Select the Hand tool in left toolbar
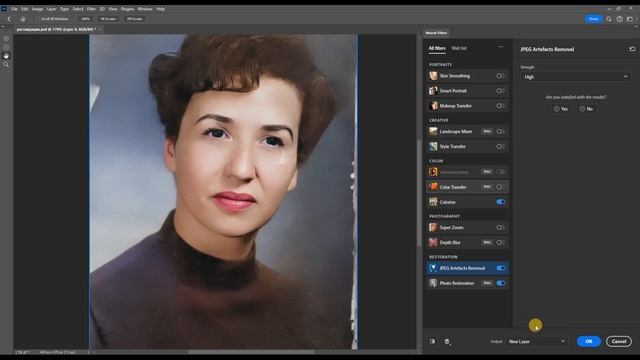640x360 pixels. pos(6,56)
